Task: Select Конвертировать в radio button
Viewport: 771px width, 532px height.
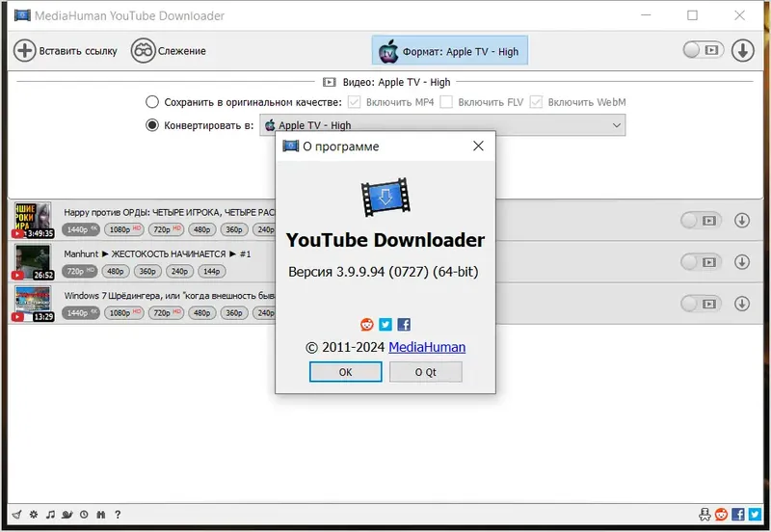Action: pos(152,125)
